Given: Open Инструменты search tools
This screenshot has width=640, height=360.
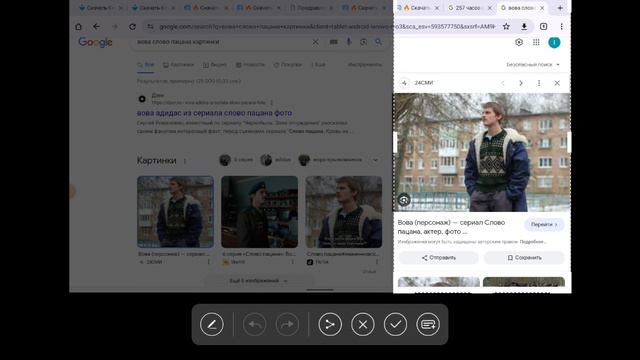Looking at the screenshot, I should pyautogui.click(x=364, y=64).
